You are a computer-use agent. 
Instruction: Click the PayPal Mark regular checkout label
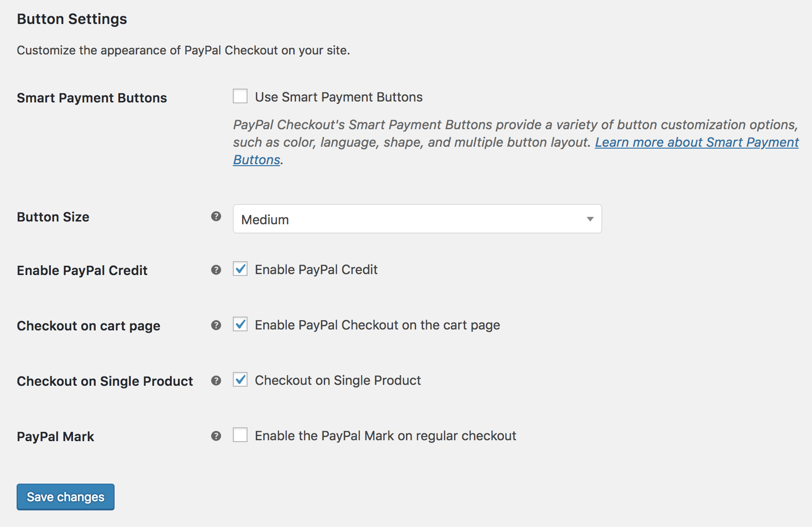[x=385, y=436]
